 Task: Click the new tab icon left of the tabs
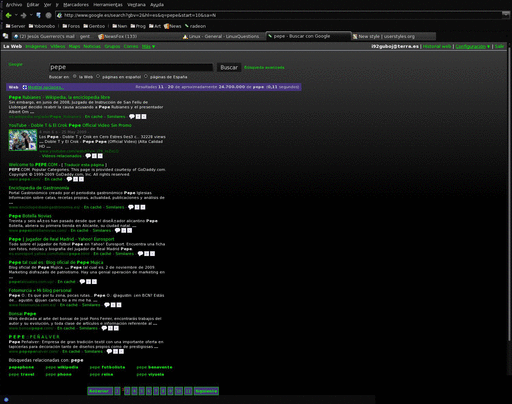pyautogui.click(x=5, y=36)
